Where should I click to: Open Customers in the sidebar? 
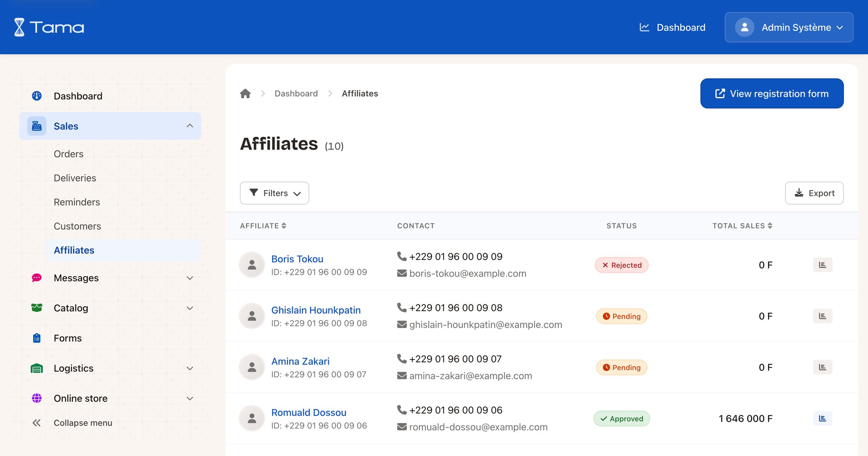(x=78, y=227)
